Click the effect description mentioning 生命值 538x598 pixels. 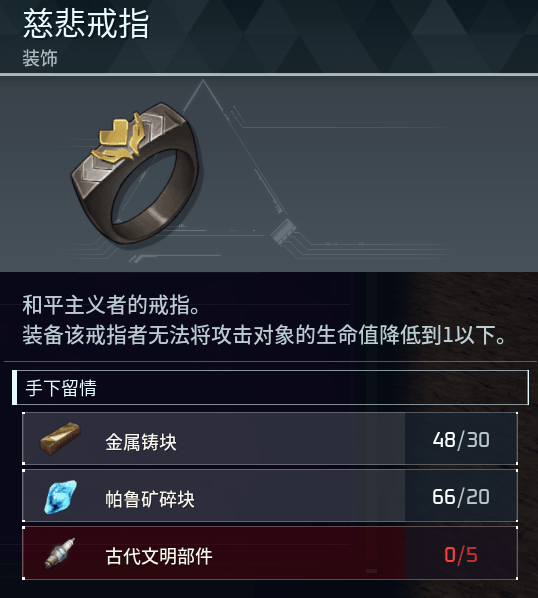(x=264, y=335)
